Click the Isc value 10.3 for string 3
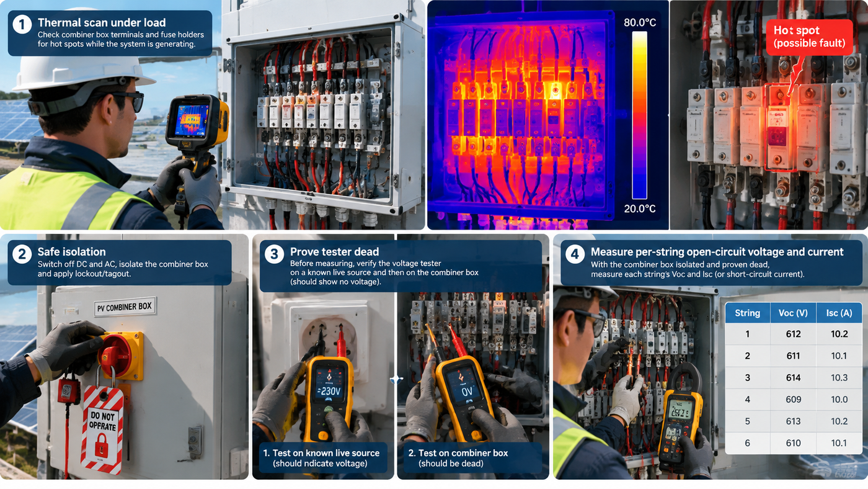The image size is (868, 489). (839, 377)
